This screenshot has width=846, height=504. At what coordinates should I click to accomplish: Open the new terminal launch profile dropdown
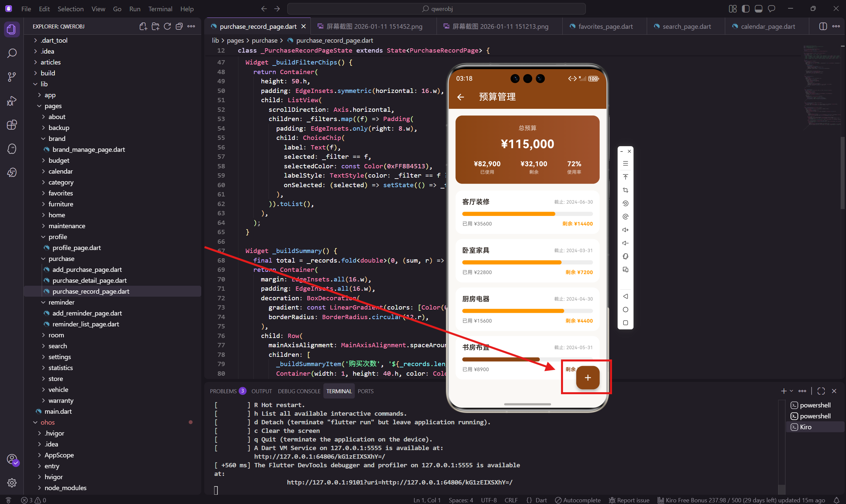click(791, 391)
